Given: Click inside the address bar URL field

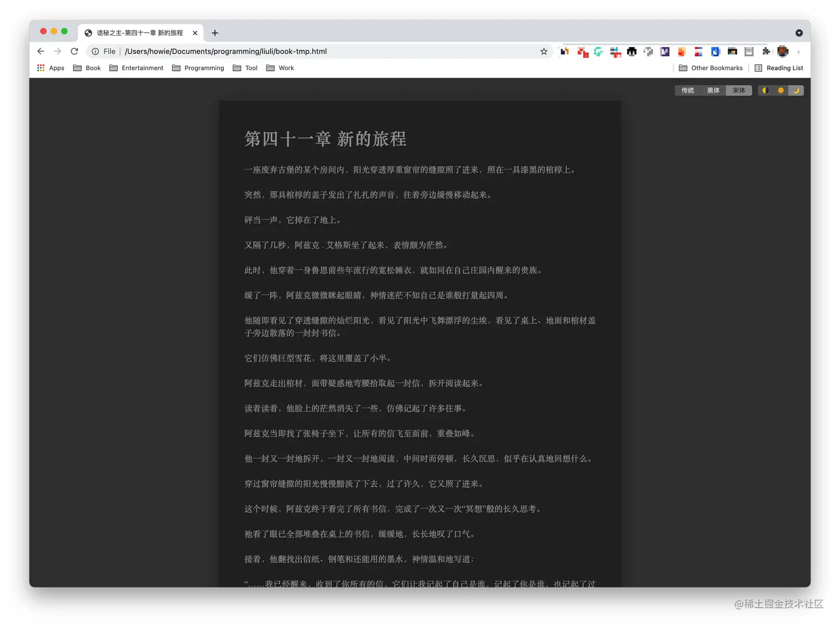Looking at the screenshot, I should [278, 51].
